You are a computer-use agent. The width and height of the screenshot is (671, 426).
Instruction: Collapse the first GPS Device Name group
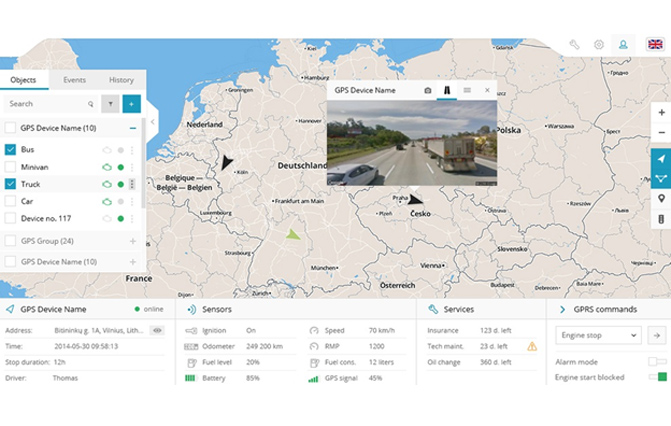132,128
